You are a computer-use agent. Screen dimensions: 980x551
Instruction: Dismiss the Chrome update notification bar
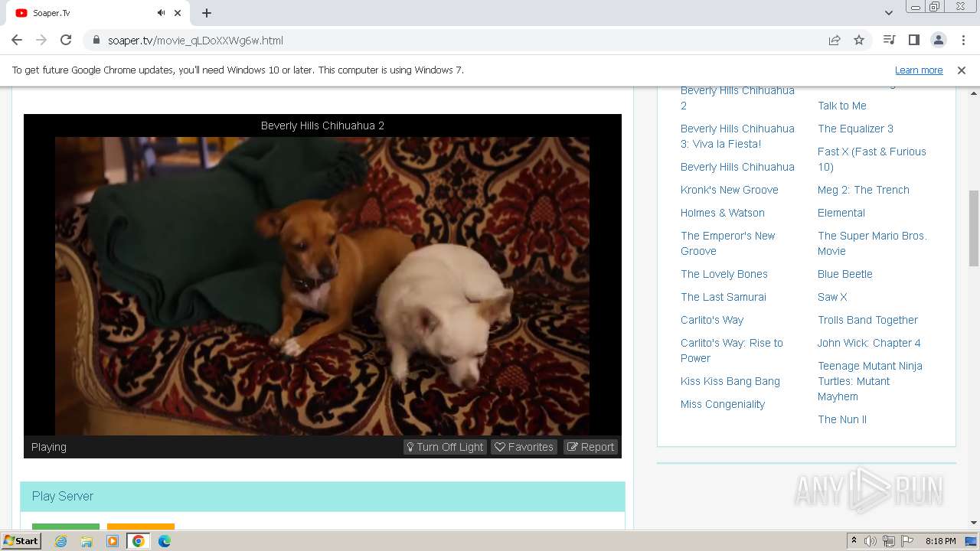[962, 70]
